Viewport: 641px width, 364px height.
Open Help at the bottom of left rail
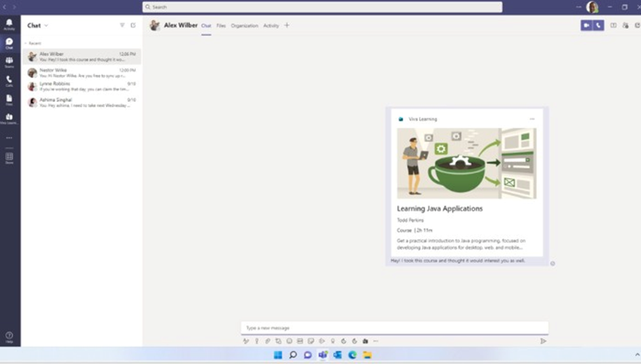pyautogui.click(x=9, y=338)
